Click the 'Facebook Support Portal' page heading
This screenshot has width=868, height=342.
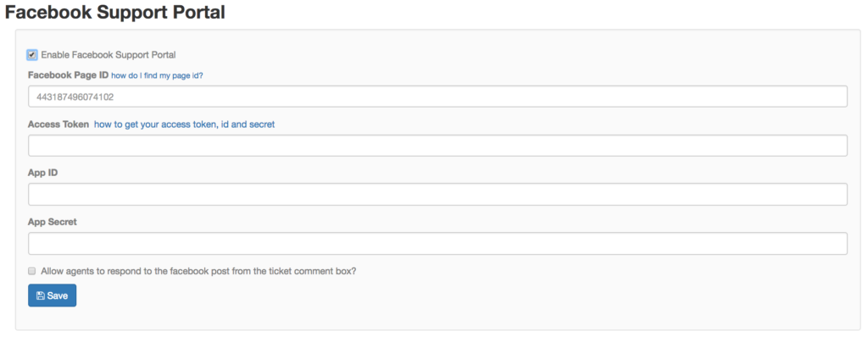click(114, 12)
